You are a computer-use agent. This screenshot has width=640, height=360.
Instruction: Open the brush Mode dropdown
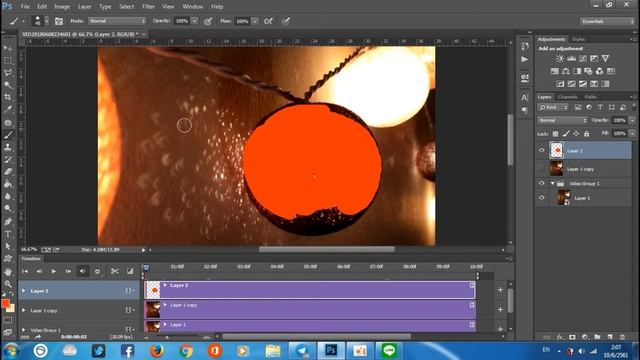pos(117,21)
